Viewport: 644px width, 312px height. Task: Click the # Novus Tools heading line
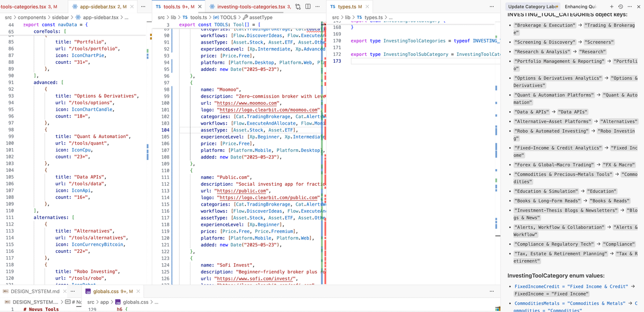point(41,309)
